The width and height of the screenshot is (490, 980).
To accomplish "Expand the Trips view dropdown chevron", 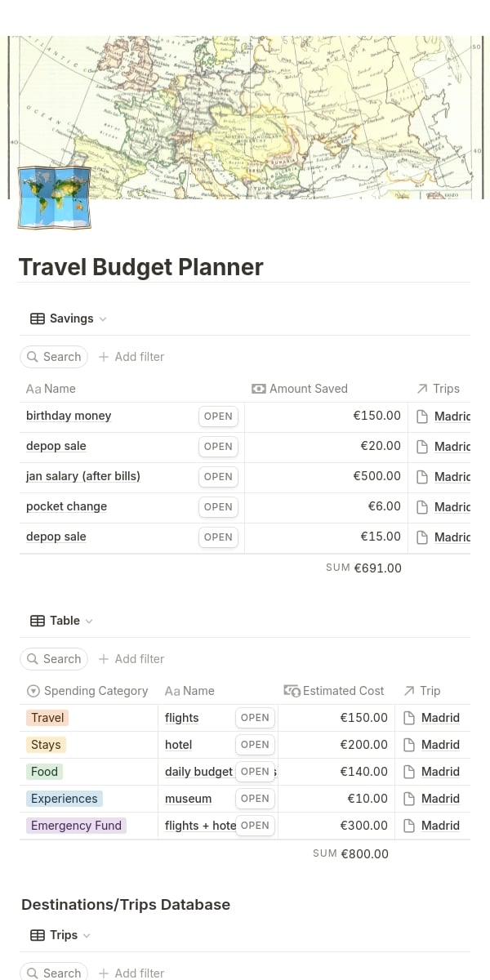I will point(87,936).
